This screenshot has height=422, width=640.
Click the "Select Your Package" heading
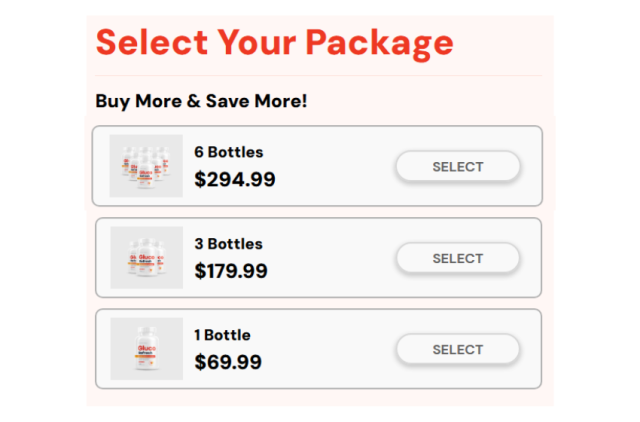coord(274,43)
